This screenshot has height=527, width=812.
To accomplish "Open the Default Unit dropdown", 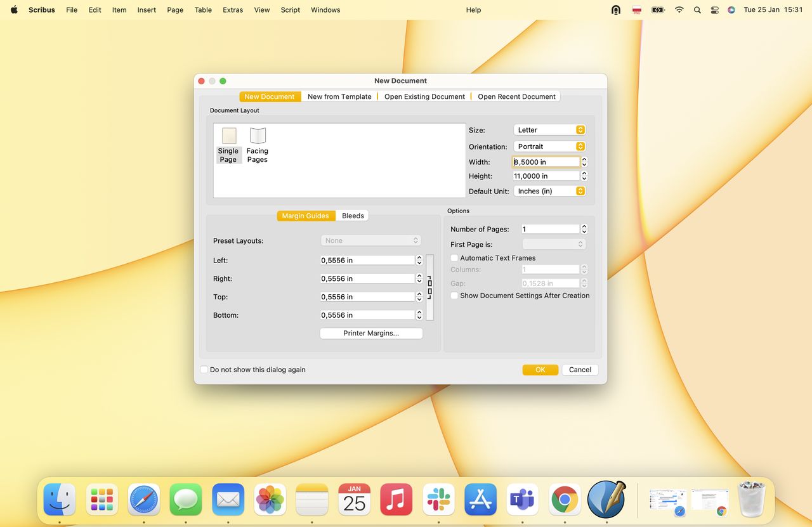I will pyautogui.click(x=549, y=191).
